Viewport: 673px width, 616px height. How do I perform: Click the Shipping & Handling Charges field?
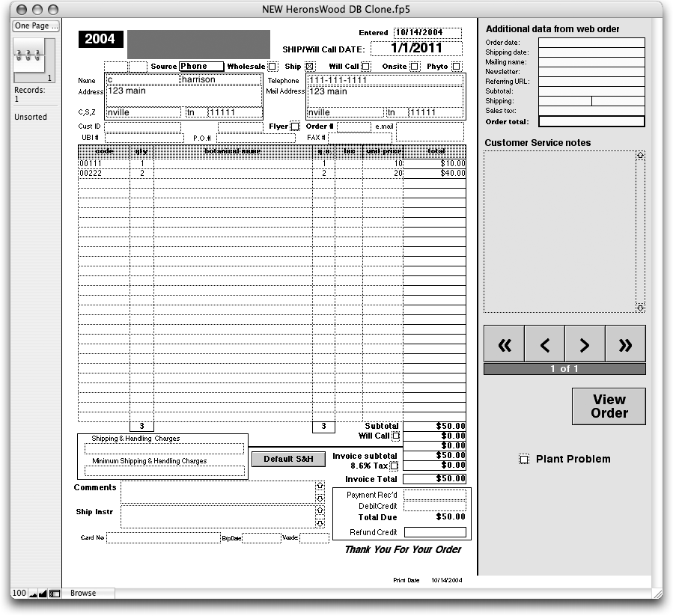pyautogui.click(x=165, y=449)
